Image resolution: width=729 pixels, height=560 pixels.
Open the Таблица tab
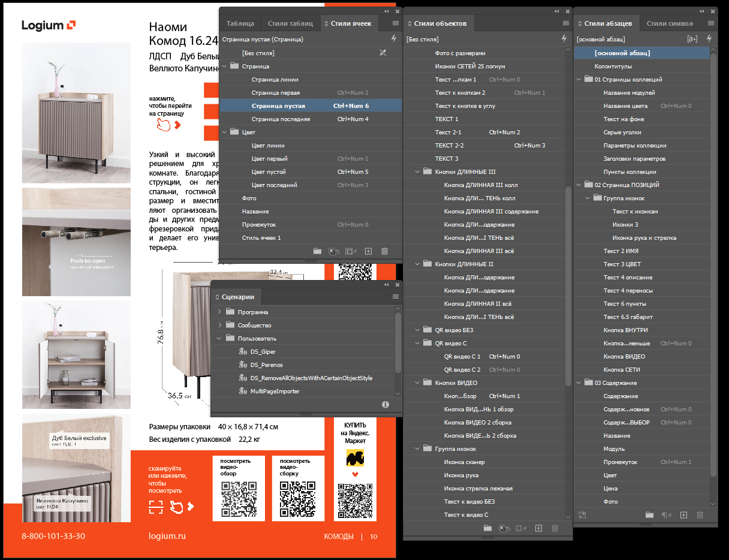[x=240, y=23]
